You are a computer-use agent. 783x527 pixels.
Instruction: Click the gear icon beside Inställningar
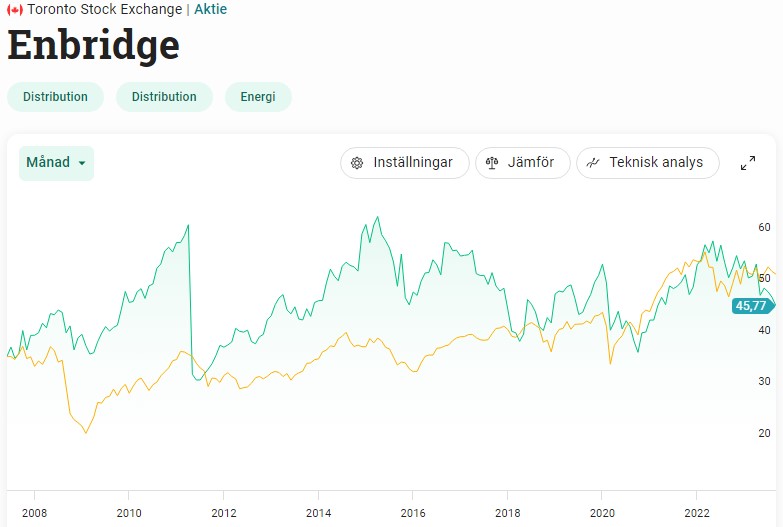click(357, 163)
